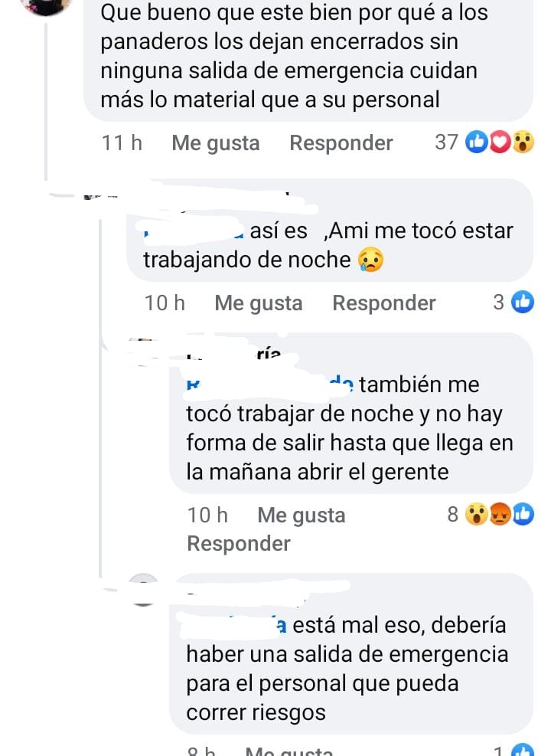Click the 'salida de emergencia' reply comment bubble
Screen dimensions: 551x756
pos(351,654)
